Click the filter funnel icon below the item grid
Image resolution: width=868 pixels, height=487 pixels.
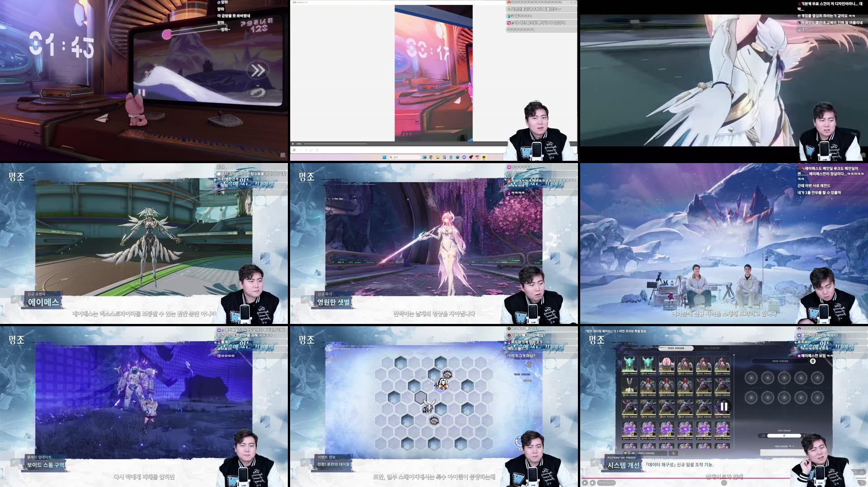[626, 453]
